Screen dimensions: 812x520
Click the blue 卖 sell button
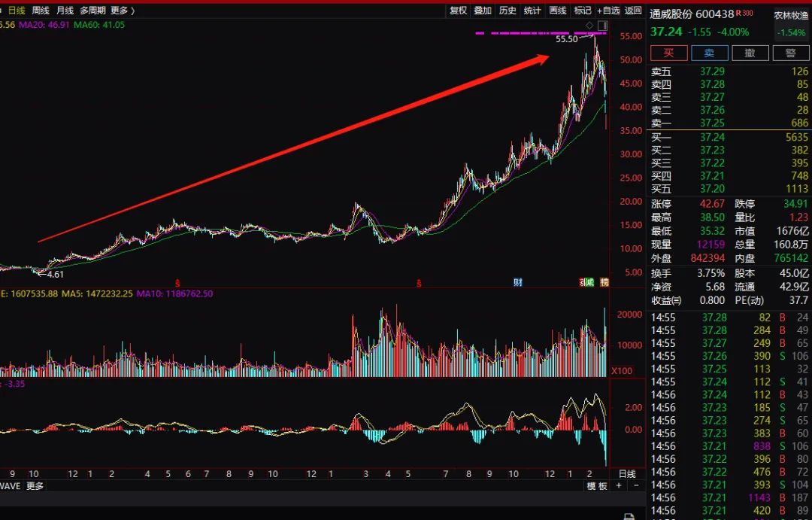point(710,53)
